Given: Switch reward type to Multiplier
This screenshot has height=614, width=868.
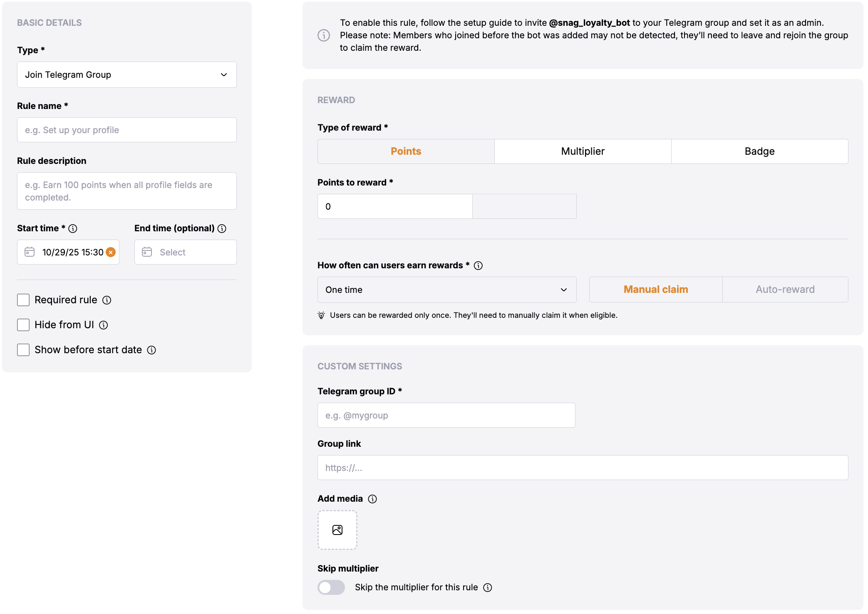Looking at the screenshot, I should tap(583, 151).
